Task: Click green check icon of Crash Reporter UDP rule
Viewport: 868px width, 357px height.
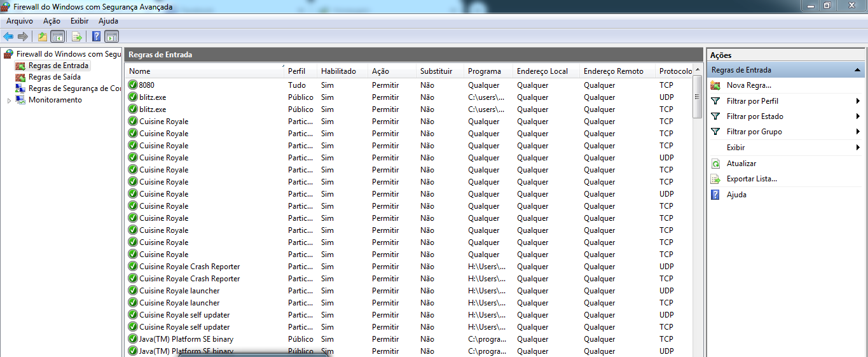Action: pyautogui.click(x=133, y=267)
